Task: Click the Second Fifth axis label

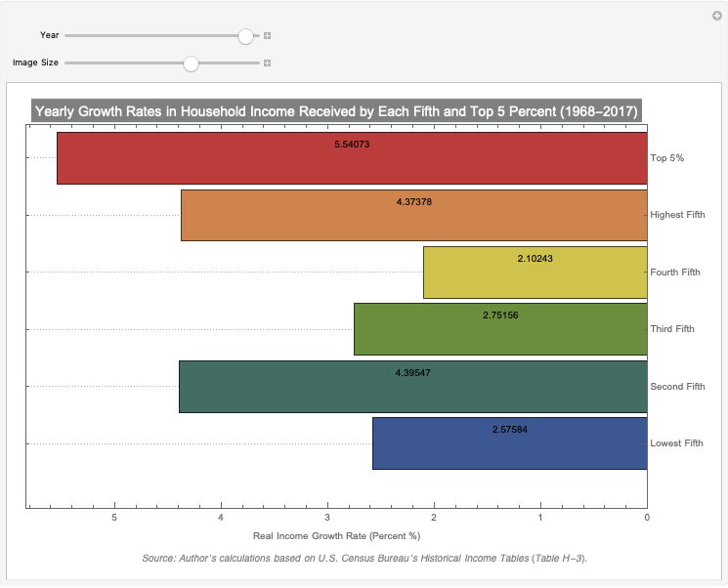Action: point(677,387)
